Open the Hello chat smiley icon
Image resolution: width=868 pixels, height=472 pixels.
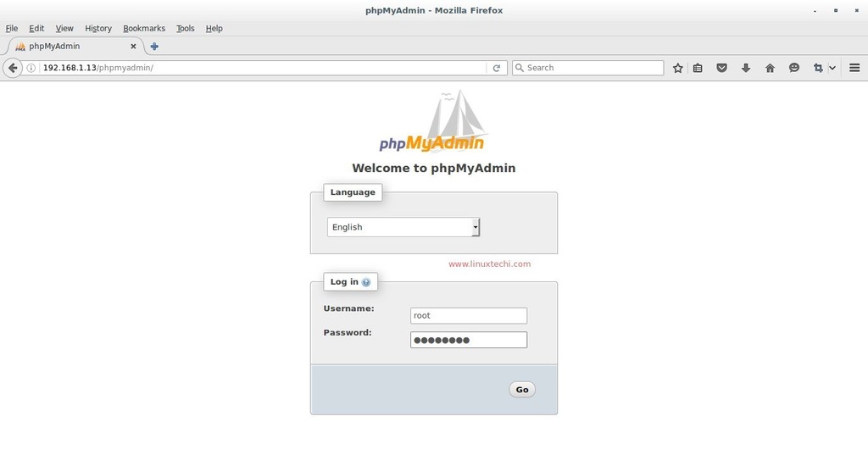(x=794, y=68)
